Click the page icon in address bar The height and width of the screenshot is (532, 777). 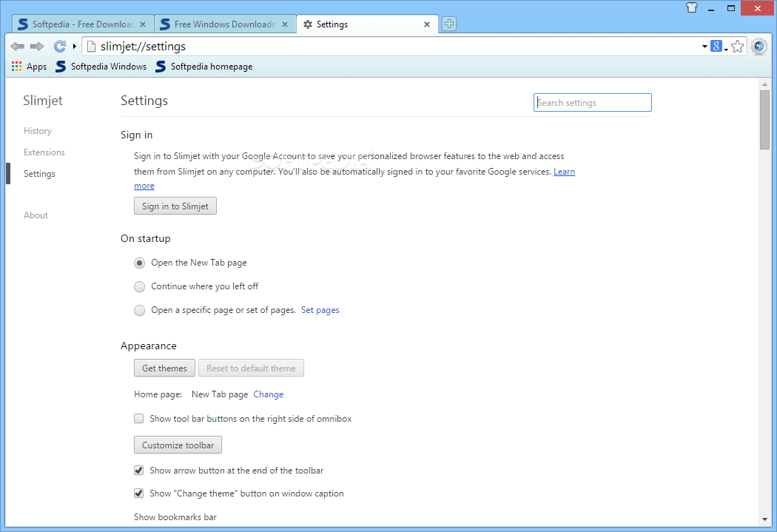(x=91, y=47)
